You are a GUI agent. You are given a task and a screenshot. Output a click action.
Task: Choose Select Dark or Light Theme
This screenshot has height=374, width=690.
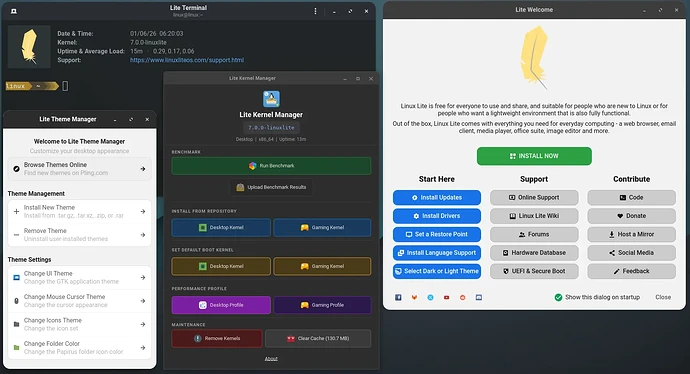pos(437,271)
